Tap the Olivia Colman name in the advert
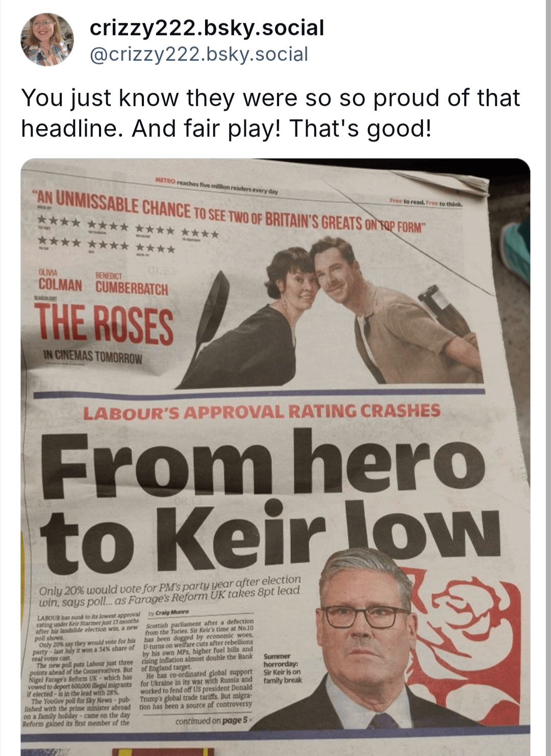Screen dimensions: 551x756 click(x=60, y=281)
